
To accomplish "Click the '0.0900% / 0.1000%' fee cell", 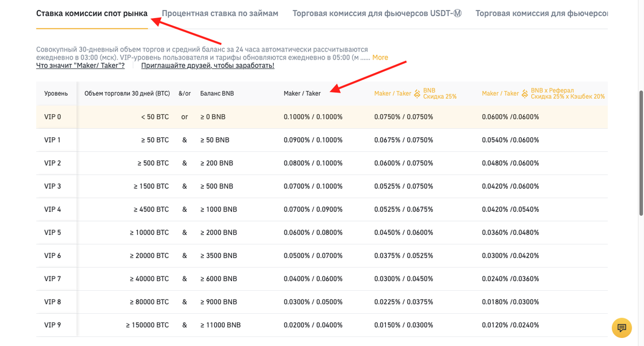I will pyautogui.click(x=313, y=140).
